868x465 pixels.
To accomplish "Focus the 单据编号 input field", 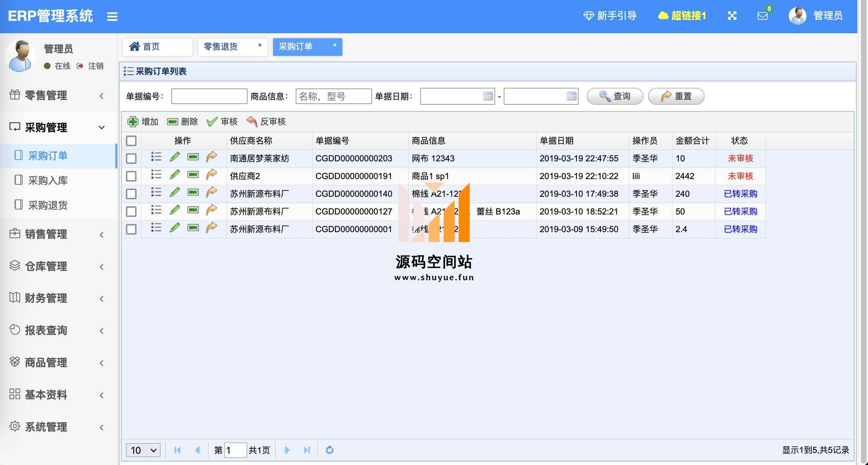I will (x=209, y=96).
